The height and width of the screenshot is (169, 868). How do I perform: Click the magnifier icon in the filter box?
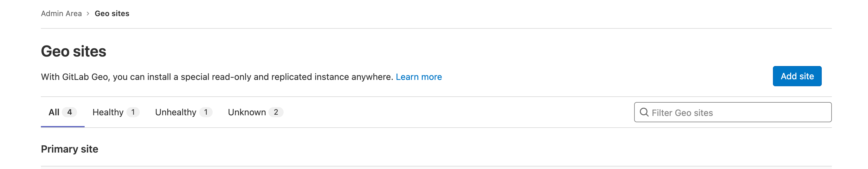click(x=644, y=112)
